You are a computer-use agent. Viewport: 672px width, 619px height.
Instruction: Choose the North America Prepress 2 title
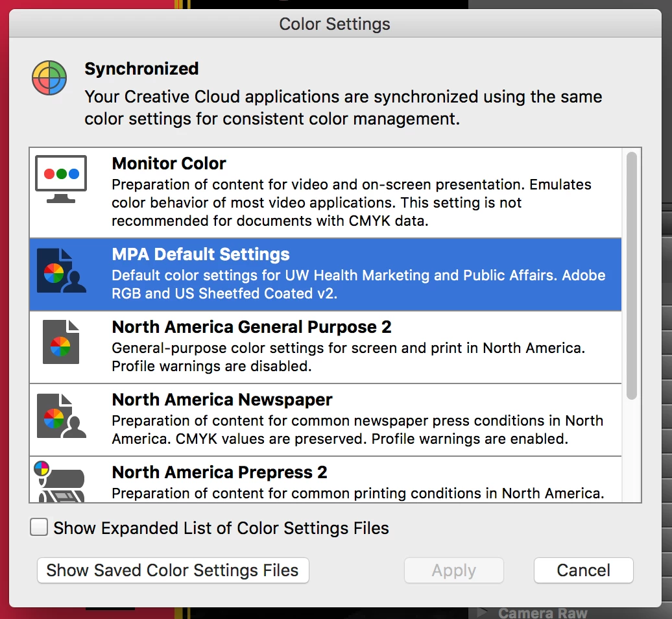coord(219,472)
